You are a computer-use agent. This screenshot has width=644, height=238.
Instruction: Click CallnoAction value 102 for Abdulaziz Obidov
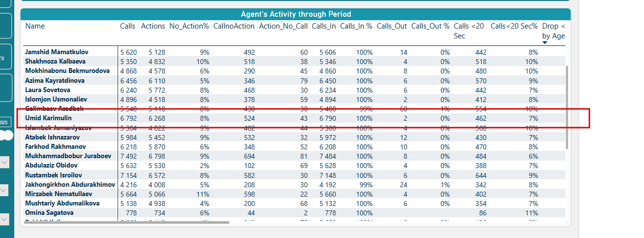pyautogui.click(x=248, y=166)
